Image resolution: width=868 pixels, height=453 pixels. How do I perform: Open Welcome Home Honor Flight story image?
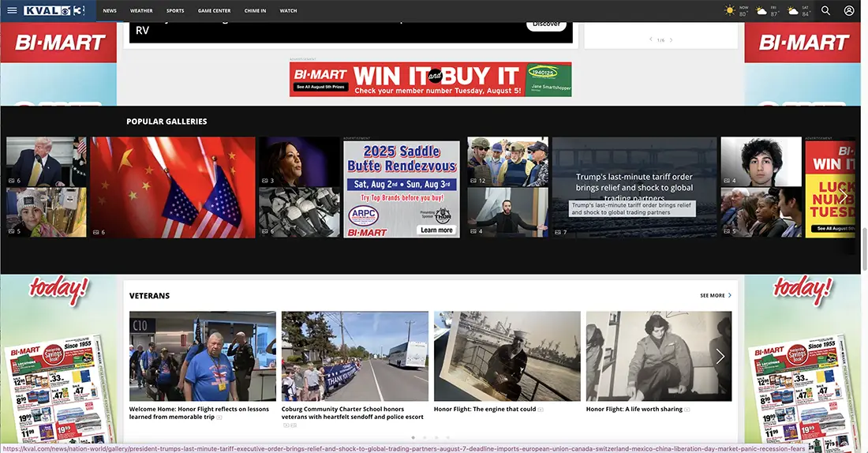point(203,356)
